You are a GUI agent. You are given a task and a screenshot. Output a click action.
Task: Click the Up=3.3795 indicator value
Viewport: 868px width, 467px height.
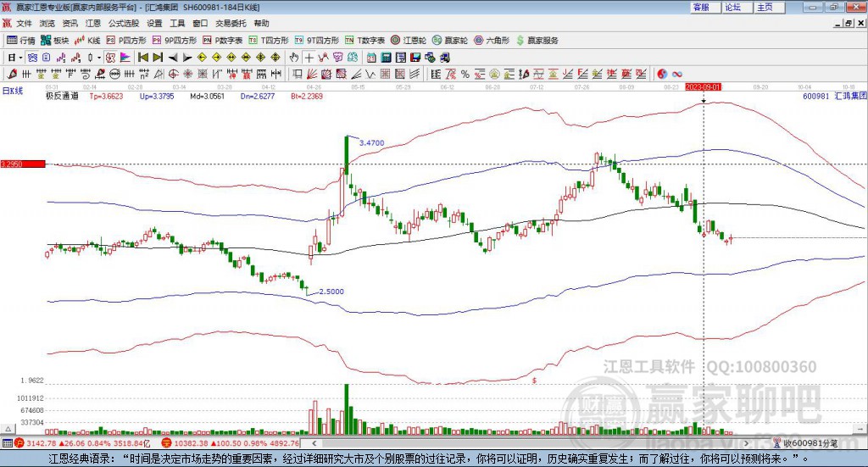point(157,96)
